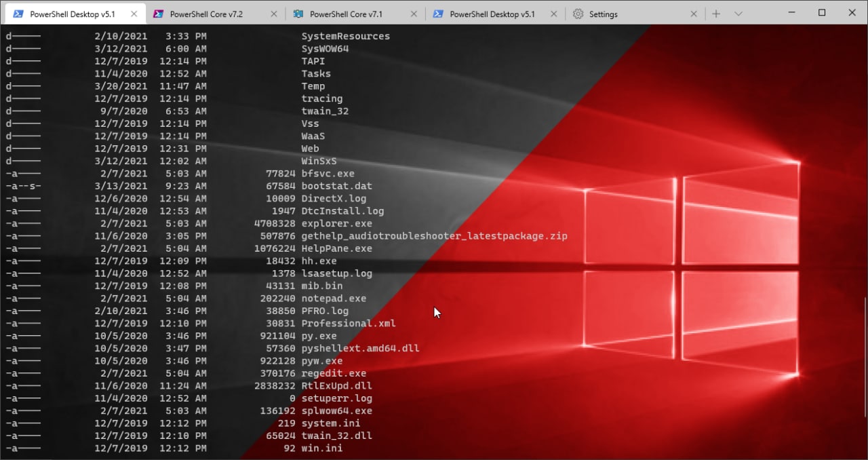868x460 pixels.
Task: Add a new tab with plus button
Action: [x=716, y=14]
